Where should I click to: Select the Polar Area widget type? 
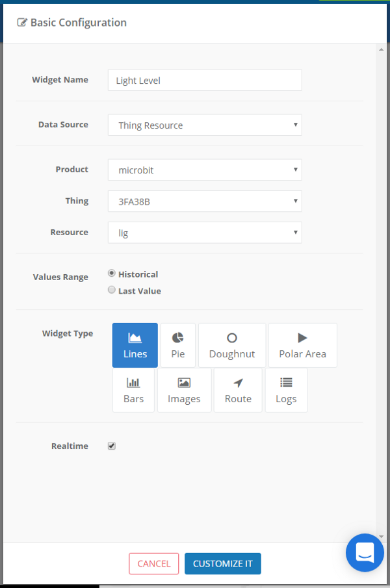point(303,345)
